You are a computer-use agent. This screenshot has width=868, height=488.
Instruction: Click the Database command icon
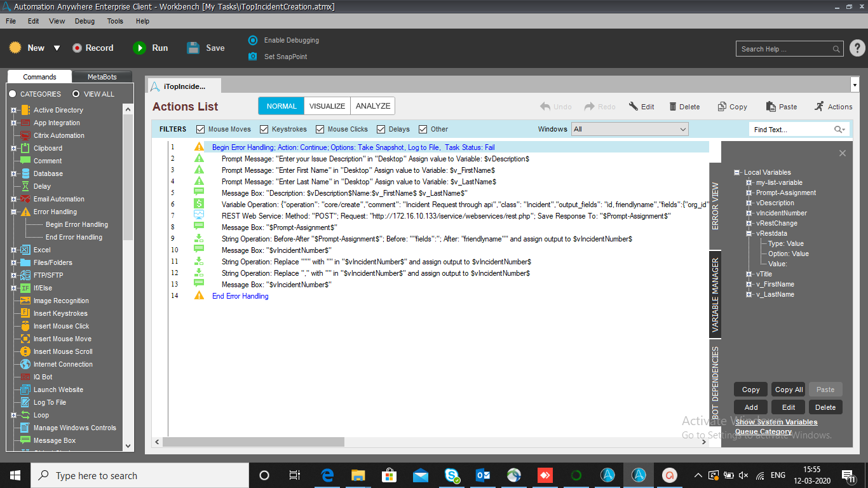[25, 173]
